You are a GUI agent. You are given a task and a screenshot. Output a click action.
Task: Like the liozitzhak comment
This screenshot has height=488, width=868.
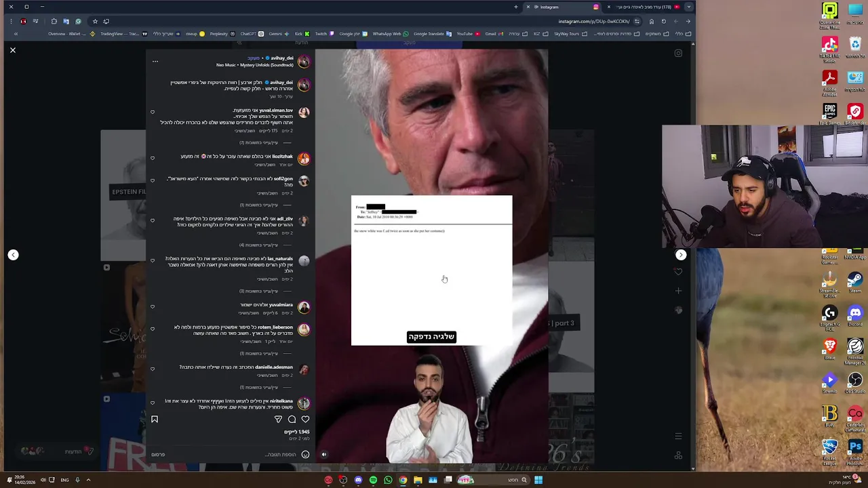(153, 158)
